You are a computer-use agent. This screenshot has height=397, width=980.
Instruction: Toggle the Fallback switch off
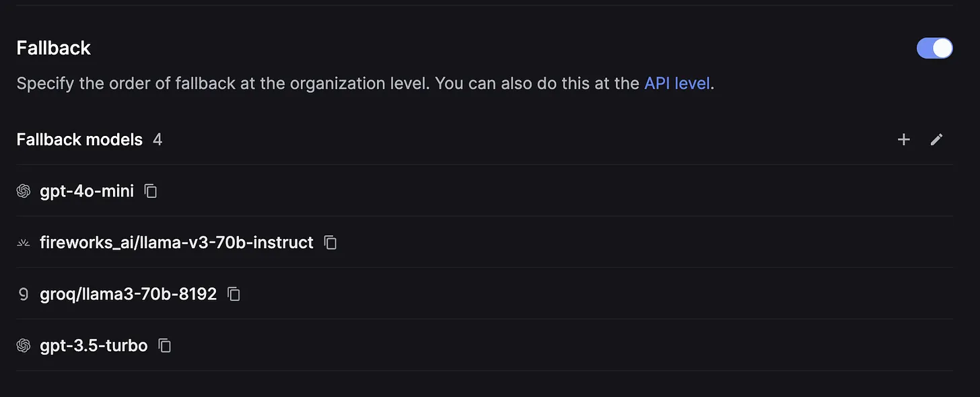(934, 48)
